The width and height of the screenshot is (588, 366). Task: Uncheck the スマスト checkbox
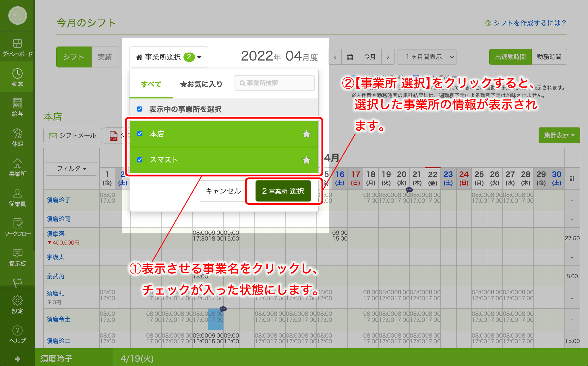tap(140, 160)
